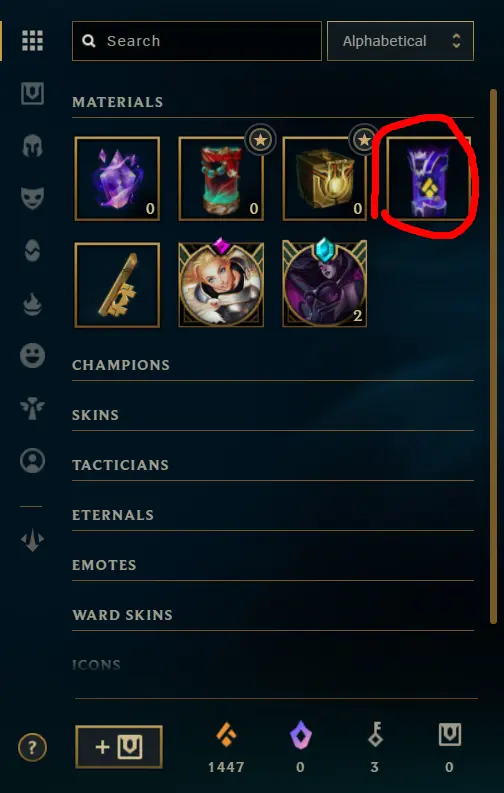Select the golden Hextech key material
Viewport: 504px width, 793px height.
pos(117,285)
